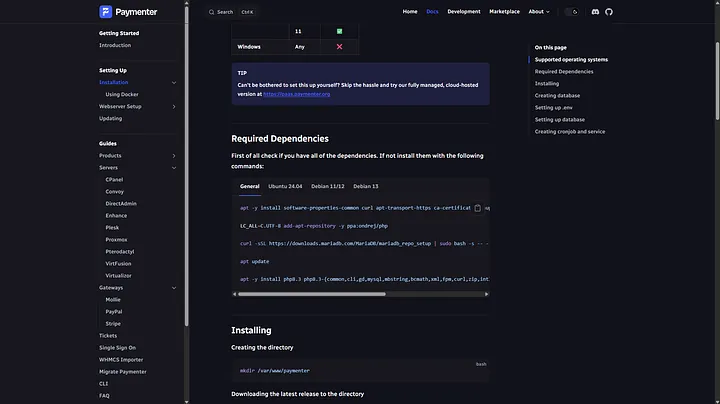Image resolution: width=720 pixels, height=404 pixels.
Task: Switch to the Ubuntu 24.04 tab
Action: (285, 186)
